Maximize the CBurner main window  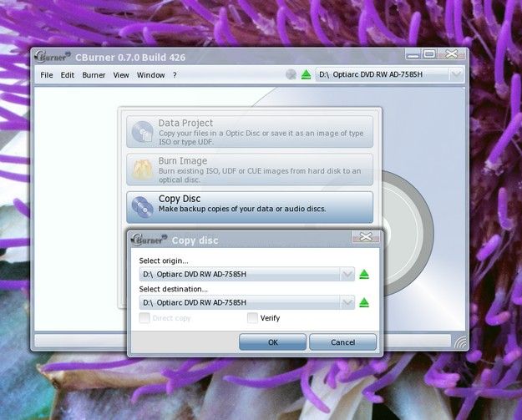[x=429, y=54]
